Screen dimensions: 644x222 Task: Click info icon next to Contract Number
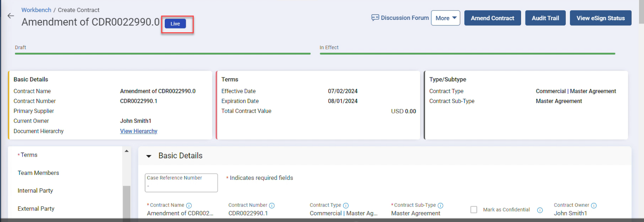(272, 205)
